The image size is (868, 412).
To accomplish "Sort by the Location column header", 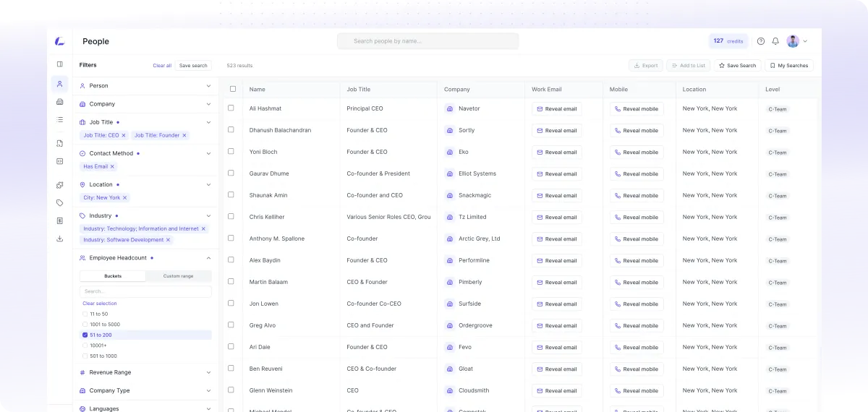I will tap(694, 90).
